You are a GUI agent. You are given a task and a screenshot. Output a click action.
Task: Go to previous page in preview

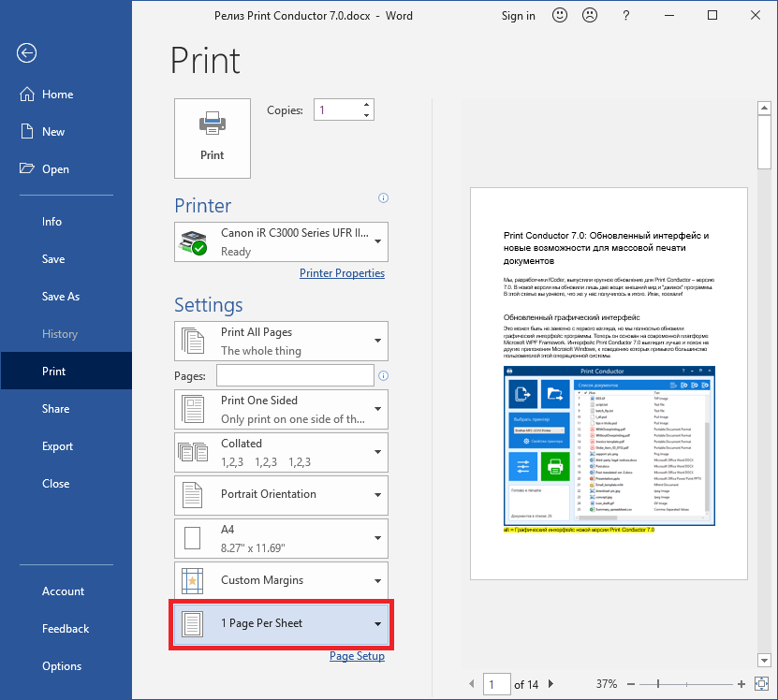[472, 684]
